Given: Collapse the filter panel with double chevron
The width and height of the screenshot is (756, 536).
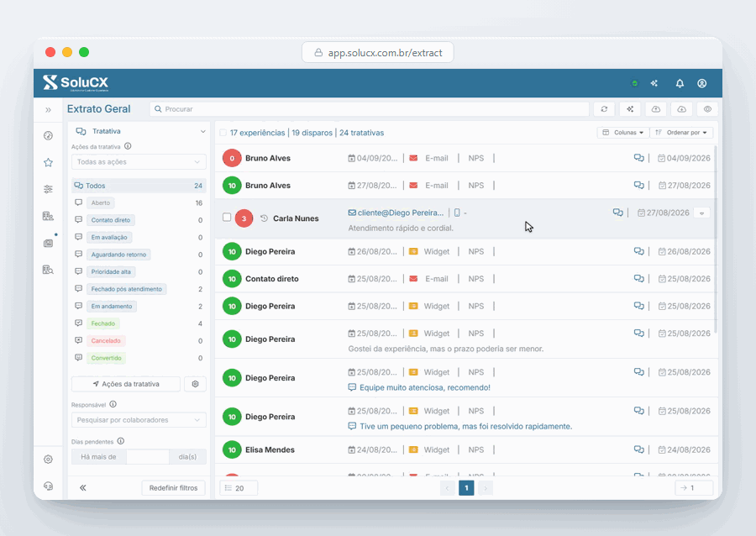Looking at the screenshot, I should click(x=83, y=488).
